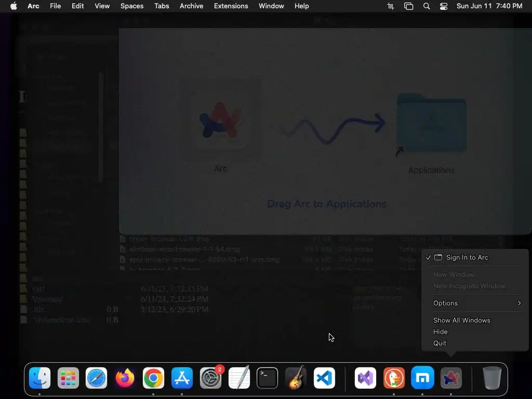Select checked Sign In to Arc window
The width and height of the screenshot is (532, 399).
pos(475,258)
